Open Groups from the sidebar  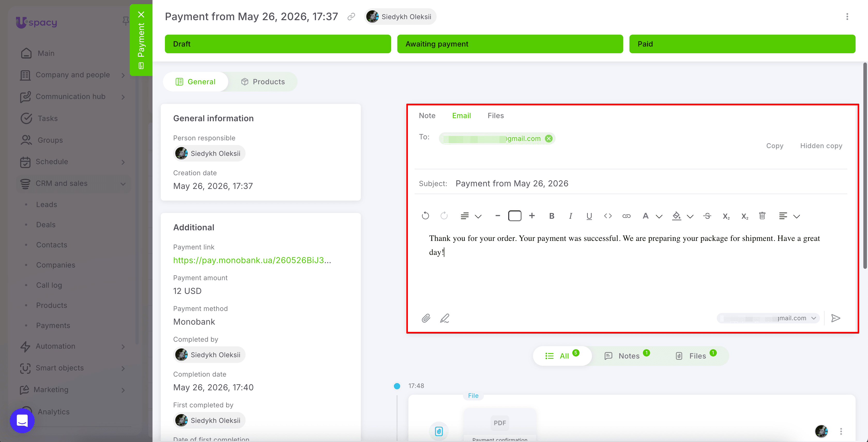(50, 140)
